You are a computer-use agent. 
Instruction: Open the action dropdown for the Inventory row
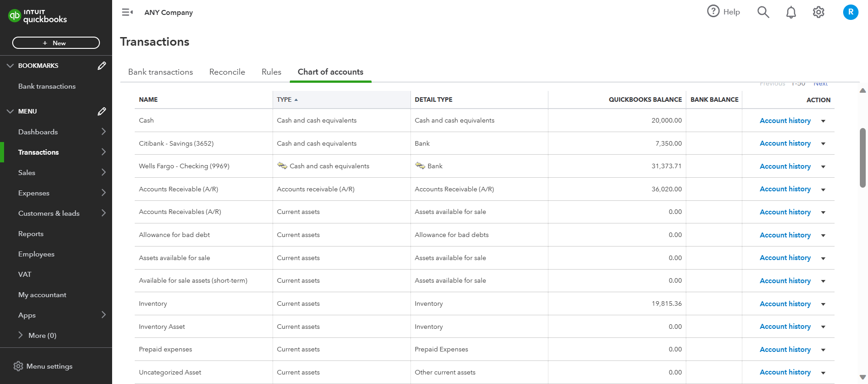pos(823,304)
